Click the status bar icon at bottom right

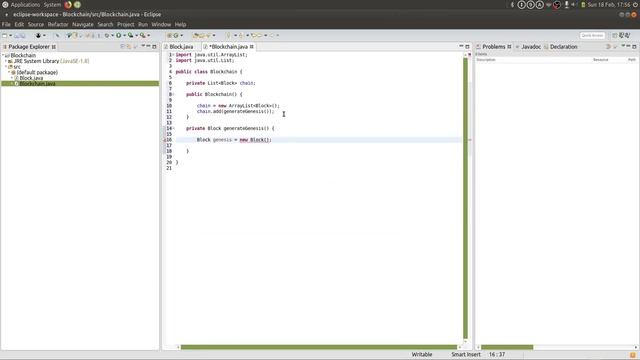(633, 355)
